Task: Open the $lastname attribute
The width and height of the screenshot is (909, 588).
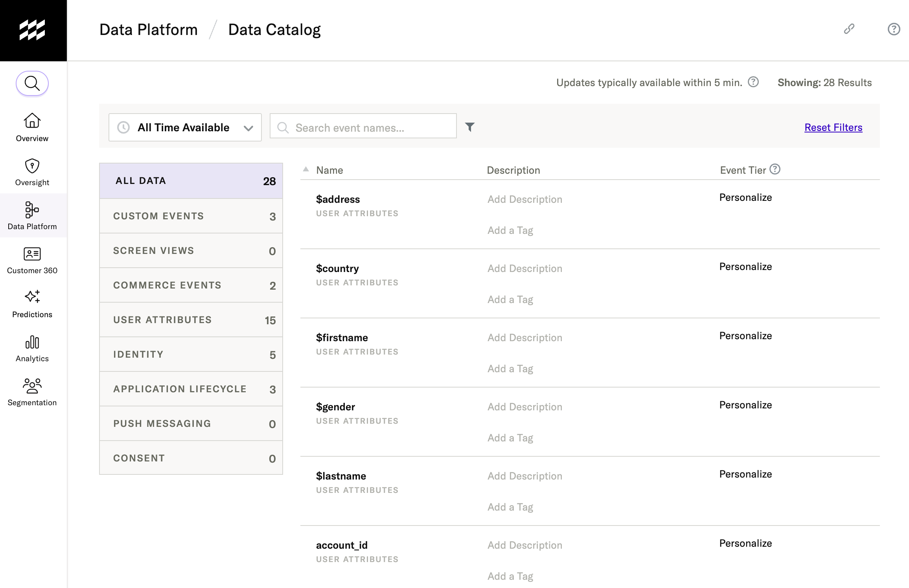Action: click(x=341, y=476)
